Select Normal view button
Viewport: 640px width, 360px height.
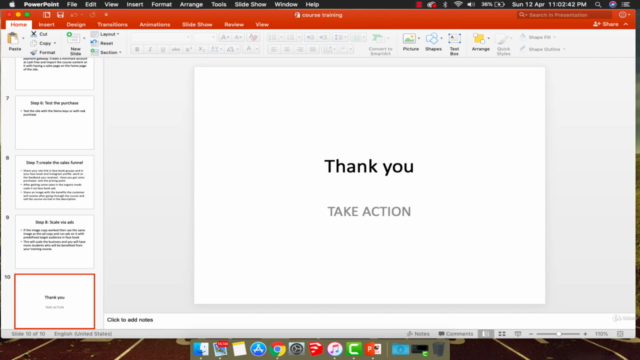point(486,333)
